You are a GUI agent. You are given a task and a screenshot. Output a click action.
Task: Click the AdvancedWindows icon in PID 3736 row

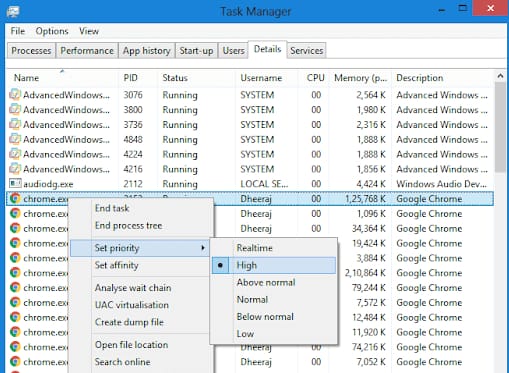[x=15, y=125]
